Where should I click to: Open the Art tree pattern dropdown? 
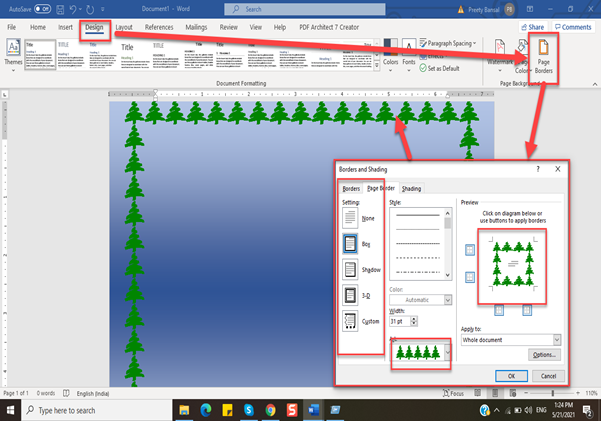pos(447,352)
